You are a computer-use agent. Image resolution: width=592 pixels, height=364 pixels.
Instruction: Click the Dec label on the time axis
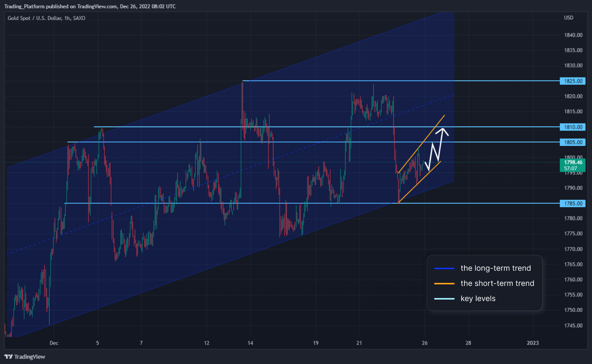coord(54,343)
